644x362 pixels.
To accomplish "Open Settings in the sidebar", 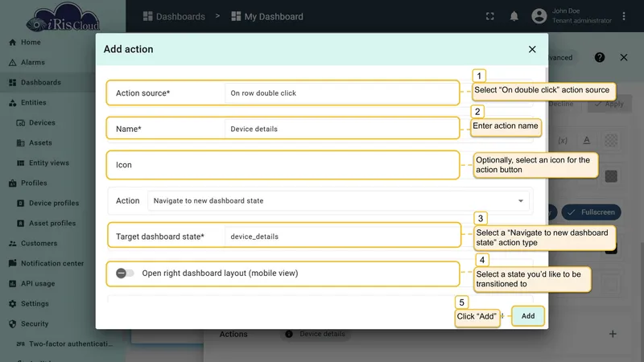I will point(35,304).
